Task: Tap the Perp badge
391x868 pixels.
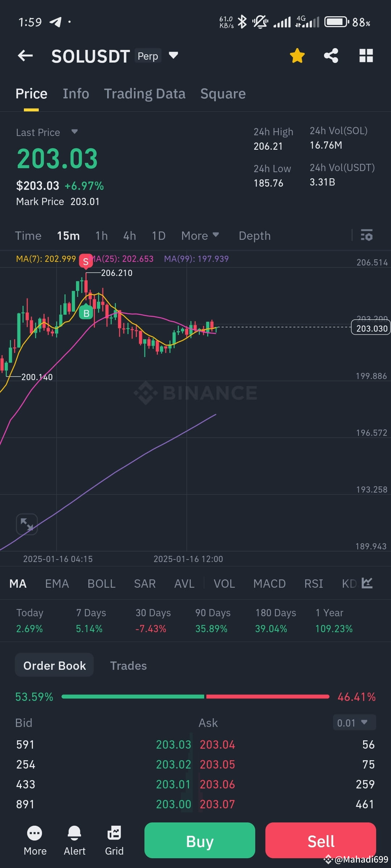Action: [148, 56]
